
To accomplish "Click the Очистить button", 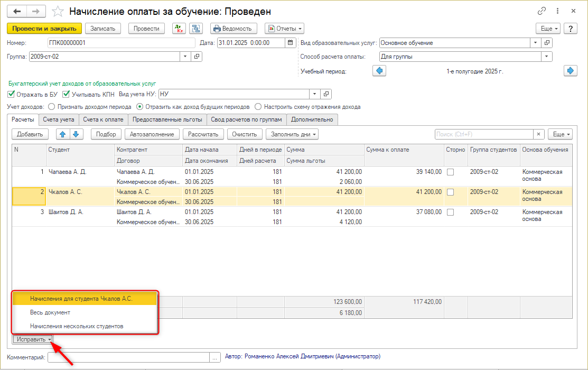I will tap(245, 134).
